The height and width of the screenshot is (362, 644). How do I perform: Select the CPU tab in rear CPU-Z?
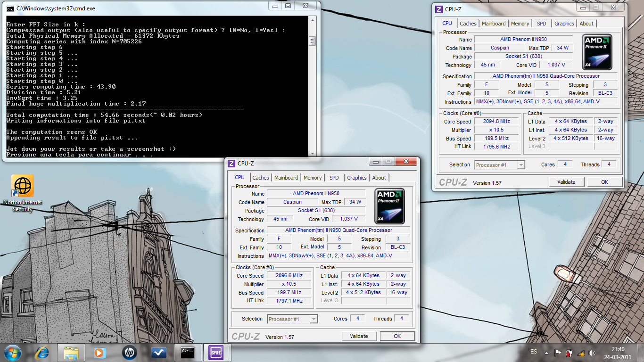(447, 23)
